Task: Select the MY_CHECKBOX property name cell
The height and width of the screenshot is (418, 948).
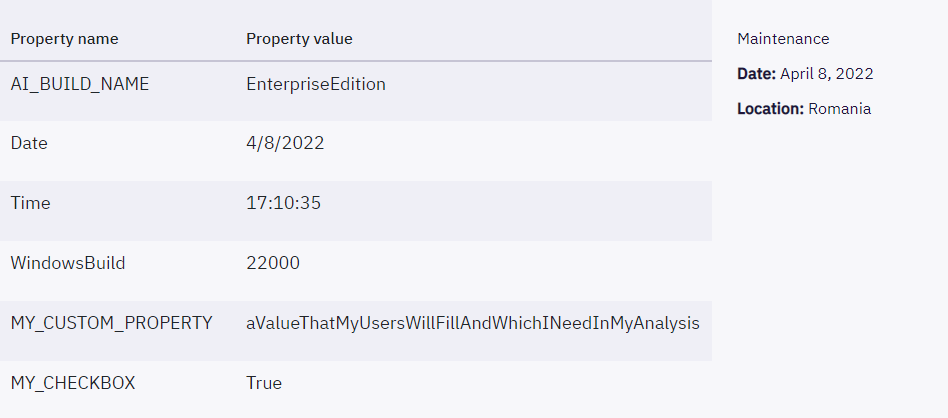Action: point(73,383)
